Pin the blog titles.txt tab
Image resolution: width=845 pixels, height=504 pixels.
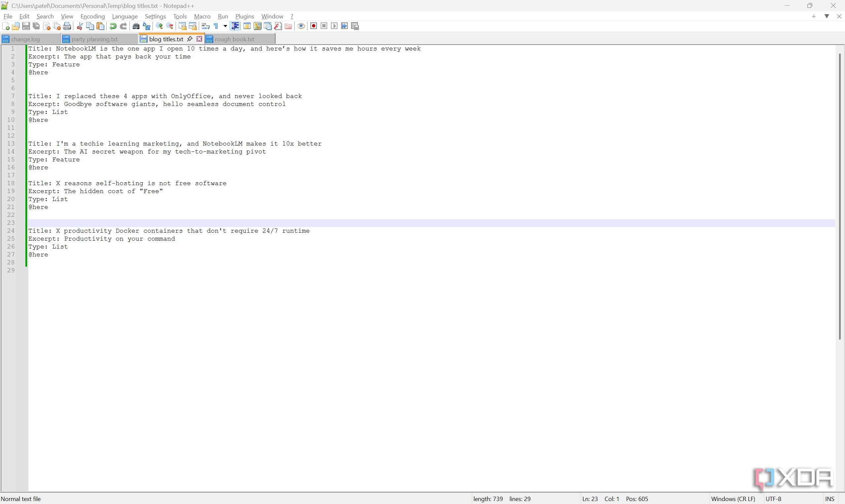190,39
